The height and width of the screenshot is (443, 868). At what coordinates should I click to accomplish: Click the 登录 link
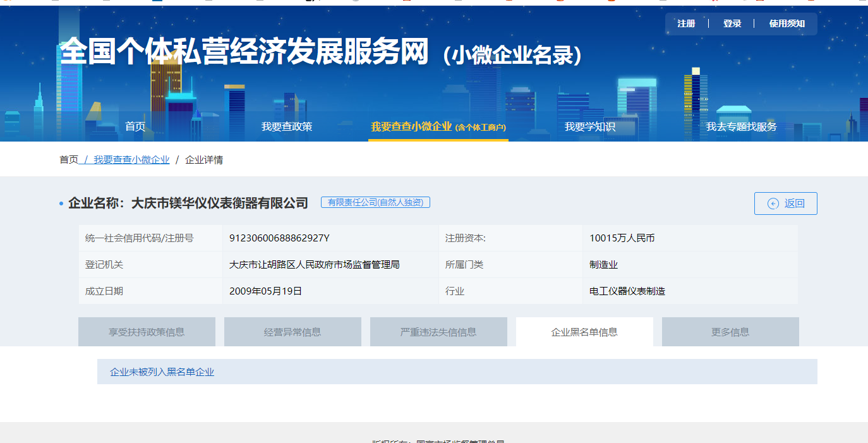[732, 23]
